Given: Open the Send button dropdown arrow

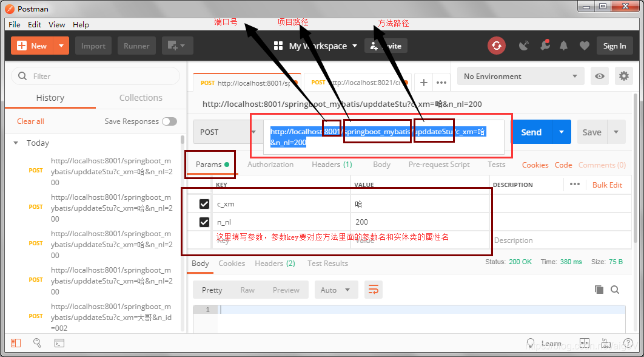Looking at the screenshot, I should (562, 132).
